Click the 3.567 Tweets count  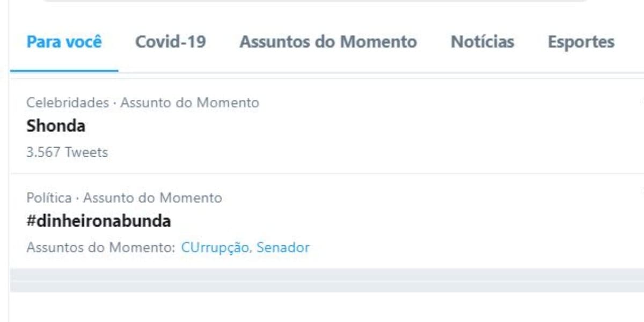pos(67,152)
